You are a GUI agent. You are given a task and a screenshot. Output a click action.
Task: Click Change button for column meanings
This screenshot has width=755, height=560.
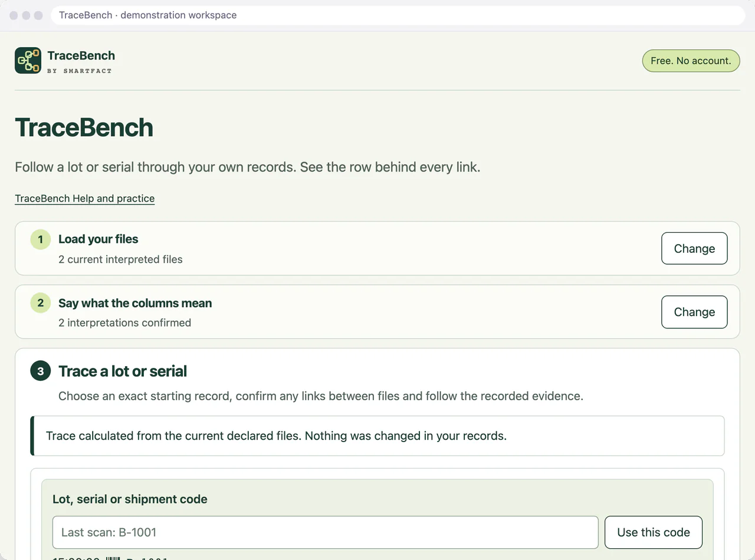pos(694,312)
